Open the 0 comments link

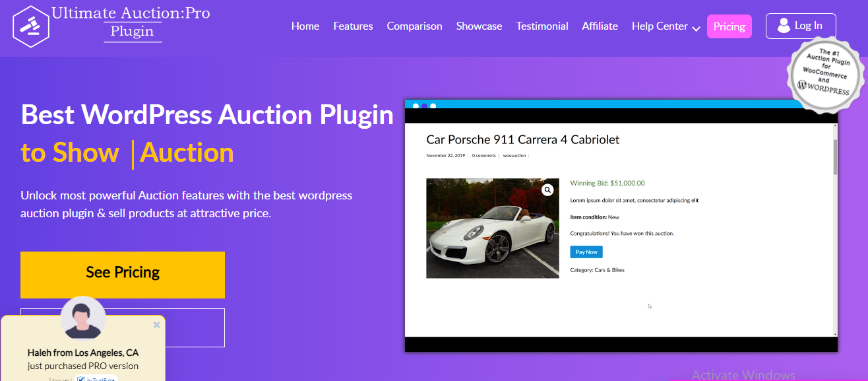click(x=483, y=155)
